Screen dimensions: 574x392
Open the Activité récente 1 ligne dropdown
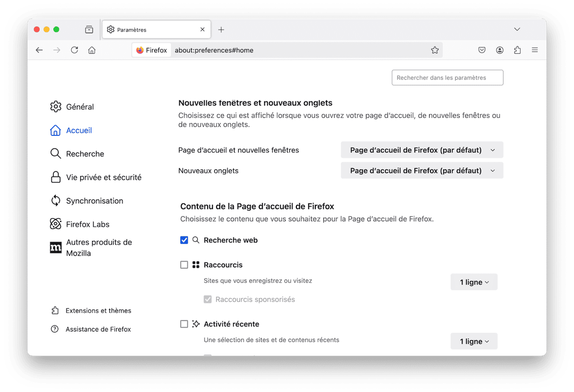(474, 341)
